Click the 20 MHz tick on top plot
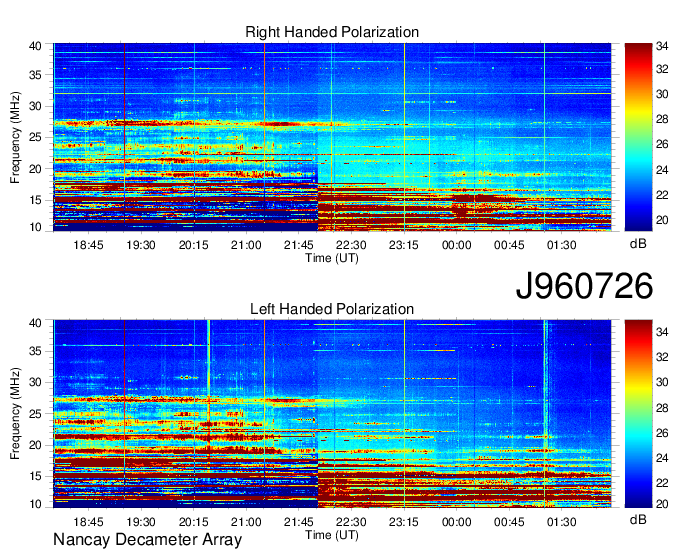 tap(35, 170)
